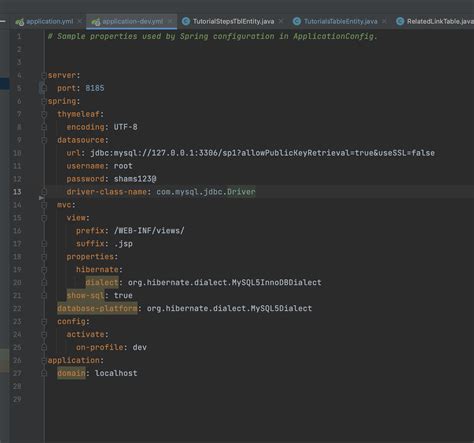Screen dimensions: 474x443
Task: Click the port value 8185
Action: (95, 88)
